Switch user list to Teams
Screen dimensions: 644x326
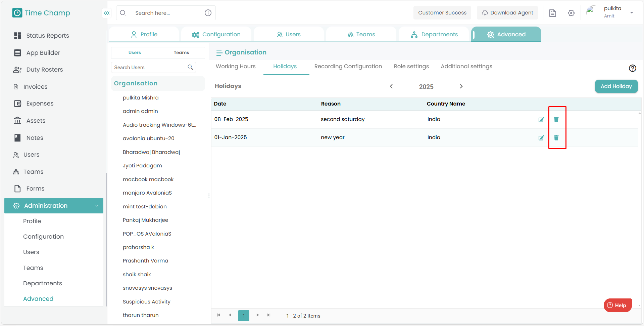[181, 53]
